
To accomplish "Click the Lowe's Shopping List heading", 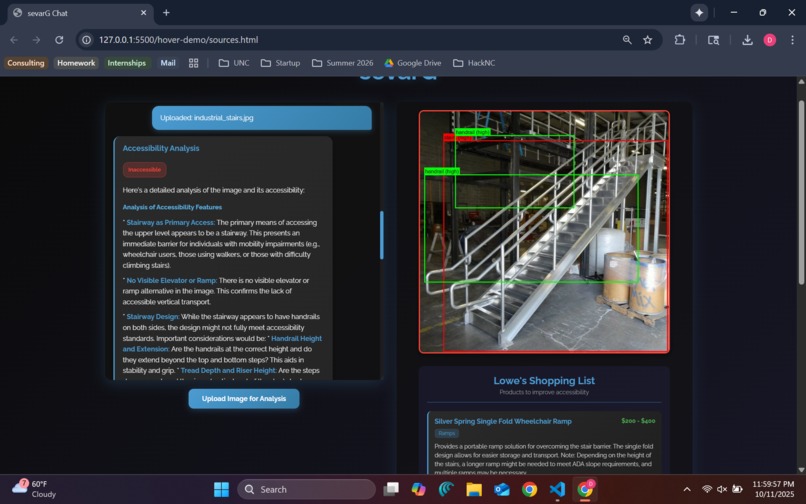I will tap(544, 381).
